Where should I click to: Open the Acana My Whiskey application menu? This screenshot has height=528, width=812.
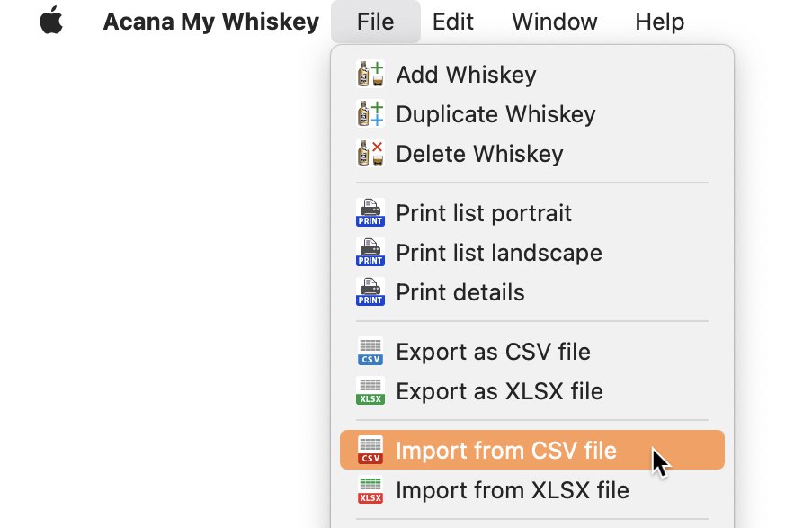210,21
